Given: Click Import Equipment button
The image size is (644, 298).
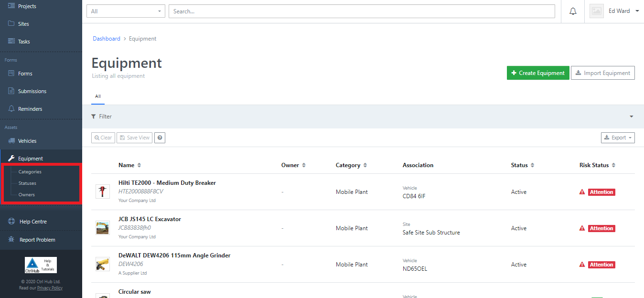Looking at the screenshot, I should 603,73.
